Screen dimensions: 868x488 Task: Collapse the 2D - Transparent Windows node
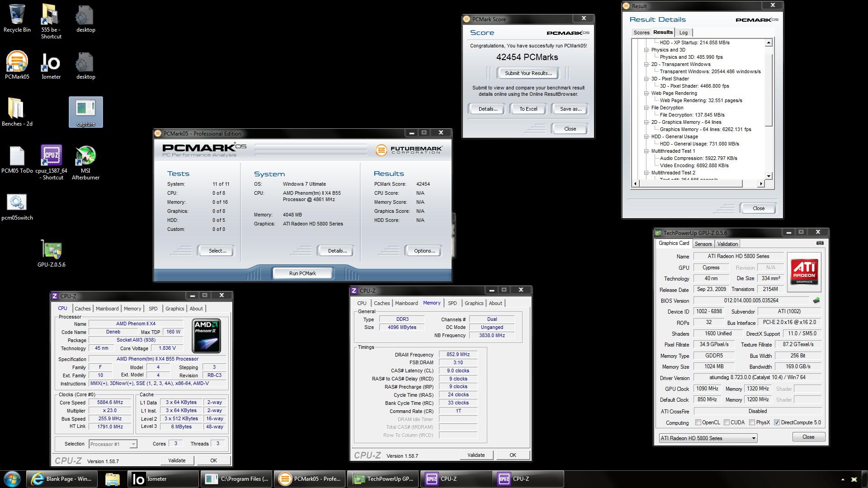point(646,64)
